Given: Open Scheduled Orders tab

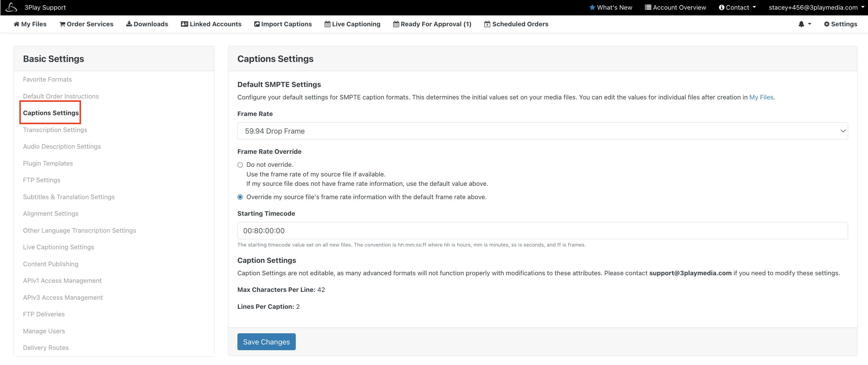Looking at the screenshot, I should tap(516, 24).
